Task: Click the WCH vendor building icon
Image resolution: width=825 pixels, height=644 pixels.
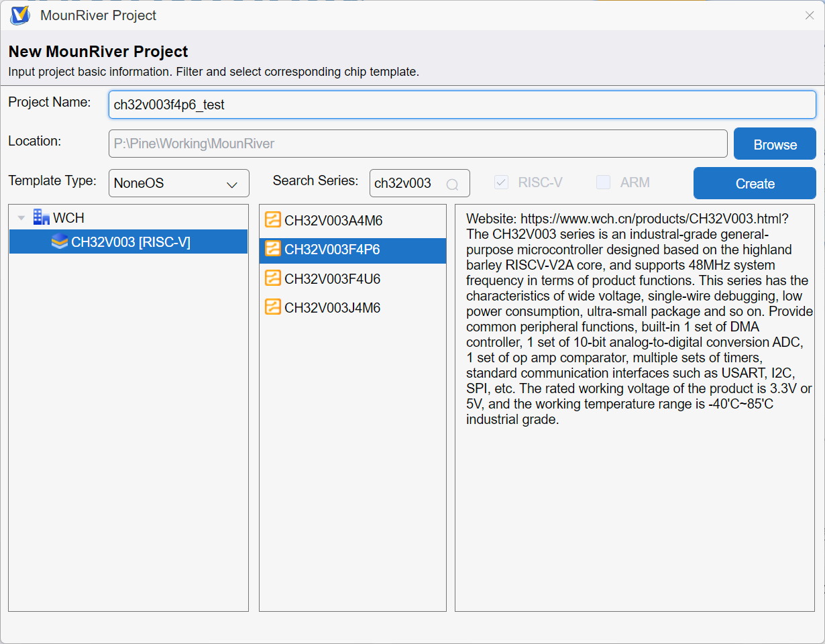Action: (42, 217)
